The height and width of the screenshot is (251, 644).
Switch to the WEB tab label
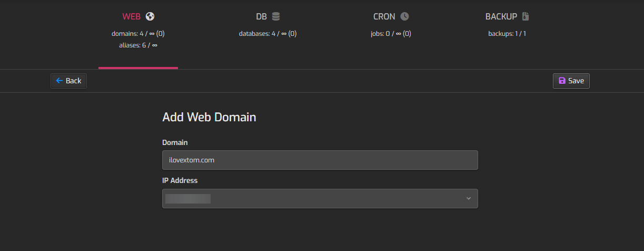click(x=132, y=16)
